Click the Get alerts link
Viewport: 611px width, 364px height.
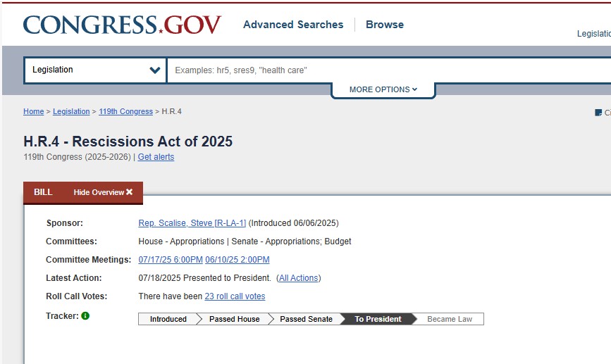click(156, 157)
